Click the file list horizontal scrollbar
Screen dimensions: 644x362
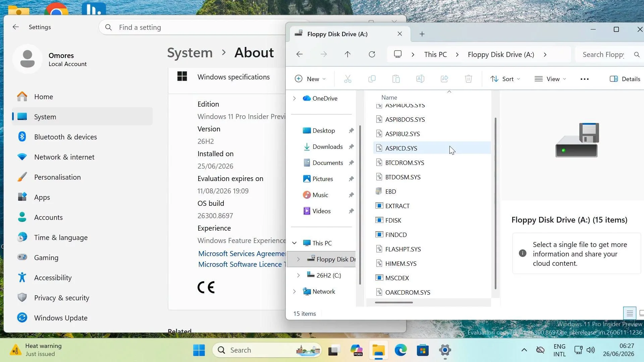[x=394, y=302]
